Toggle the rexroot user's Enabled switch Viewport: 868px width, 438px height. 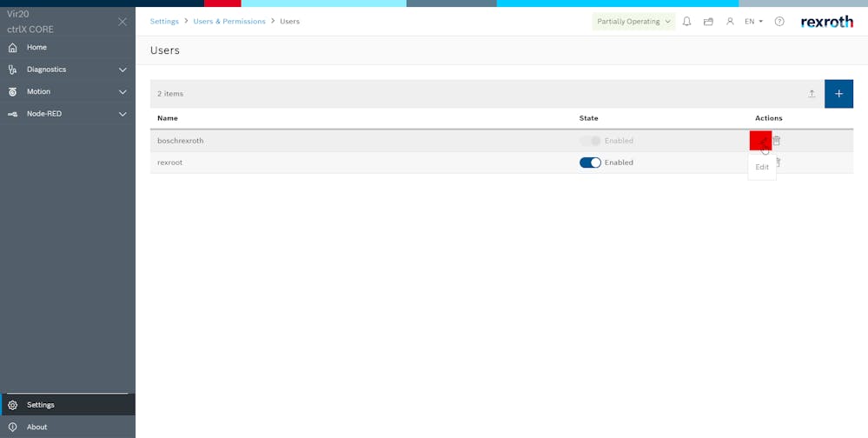tap(590, 163)
